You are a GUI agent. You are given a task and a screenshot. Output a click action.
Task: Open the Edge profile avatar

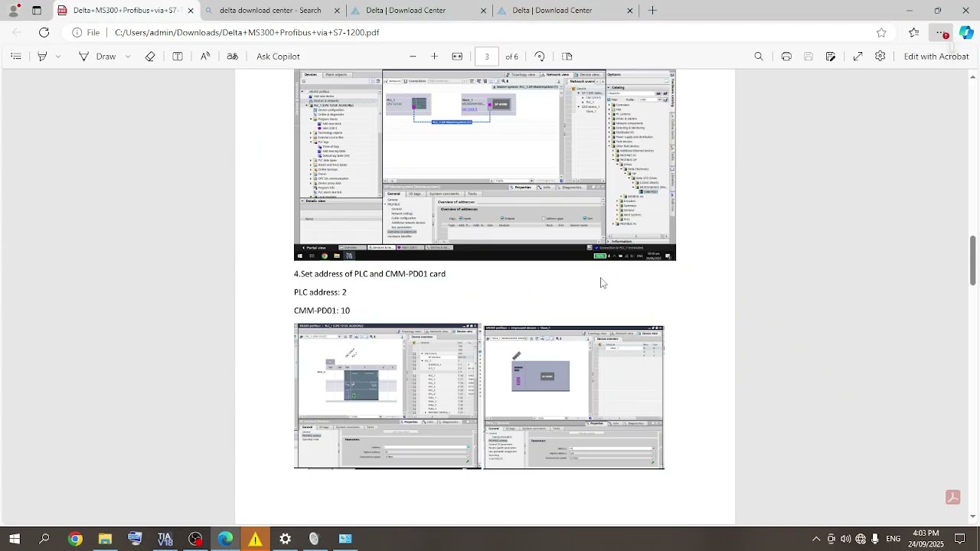[13, 10]
